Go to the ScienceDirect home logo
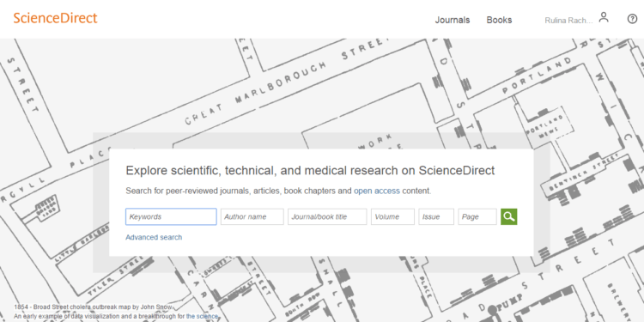This screenshot has width=644, height=322. [56, 18]
